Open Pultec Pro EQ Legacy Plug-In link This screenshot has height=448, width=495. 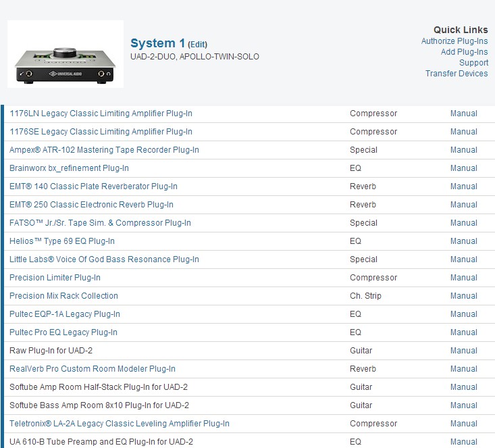click(63, 332)
